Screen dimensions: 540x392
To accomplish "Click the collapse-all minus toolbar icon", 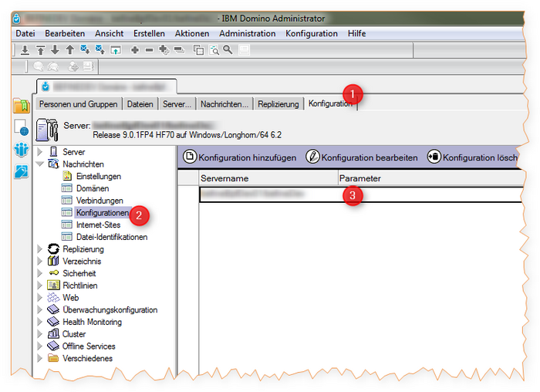I will coord(178,50).
